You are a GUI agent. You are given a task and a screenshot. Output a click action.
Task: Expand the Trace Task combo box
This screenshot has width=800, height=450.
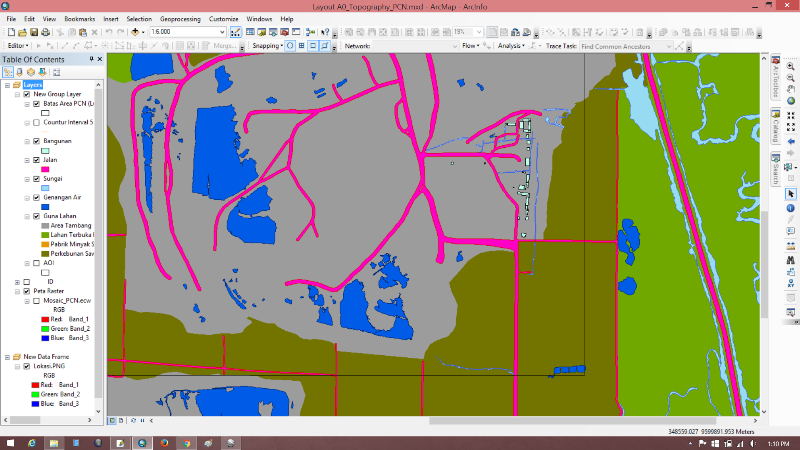(671, 46)
